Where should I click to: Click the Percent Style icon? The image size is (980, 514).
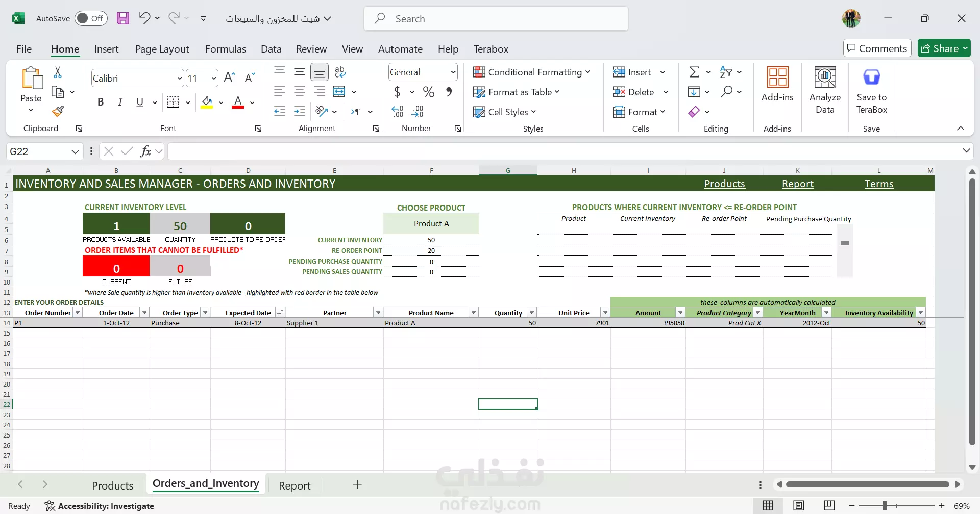point(429,92)
